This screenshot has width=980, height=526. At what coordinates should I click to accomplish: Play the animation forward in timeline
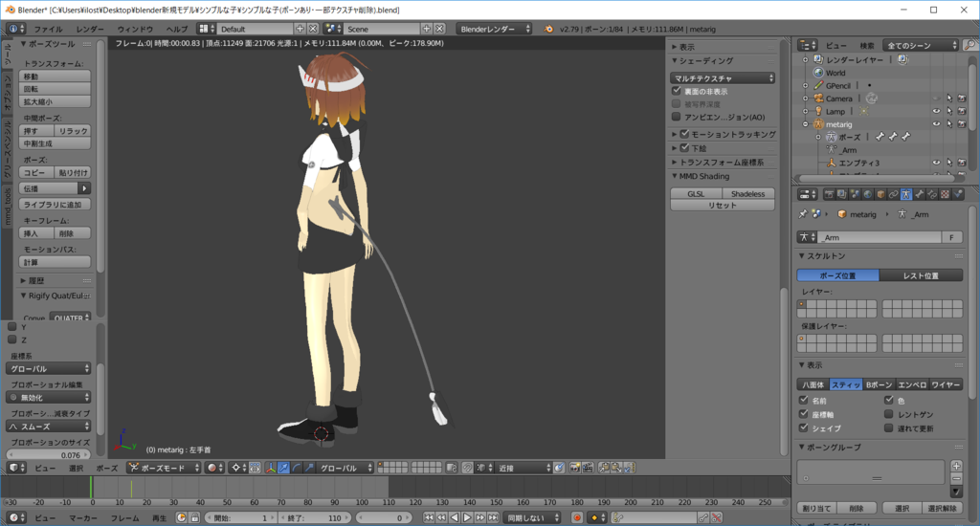pyautogui.click(x=467, y=518)
